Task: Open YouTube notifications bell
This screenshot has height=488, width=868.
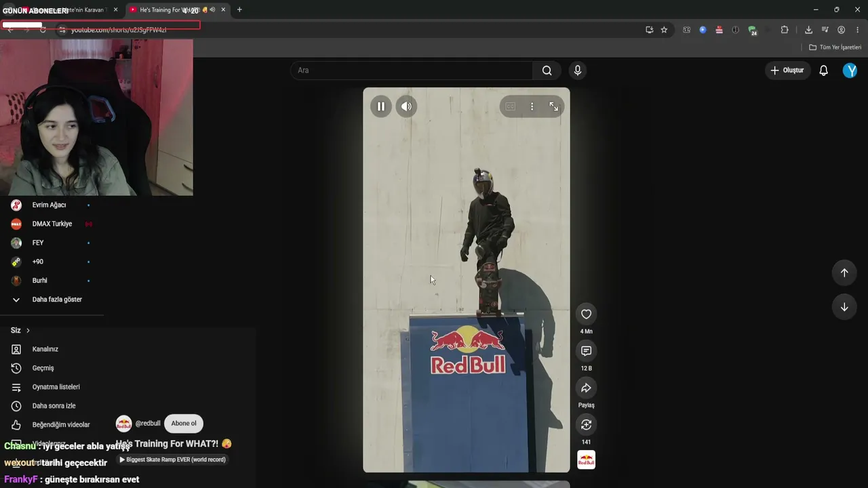Action: point(824,70)
